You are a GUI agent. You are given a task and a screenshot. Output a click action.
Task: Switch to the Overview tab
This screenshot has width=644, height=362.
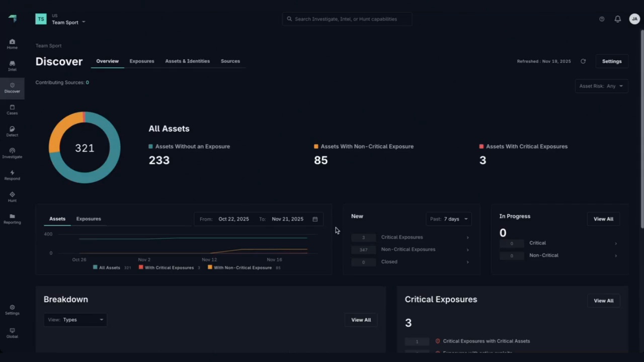point(108,61)
